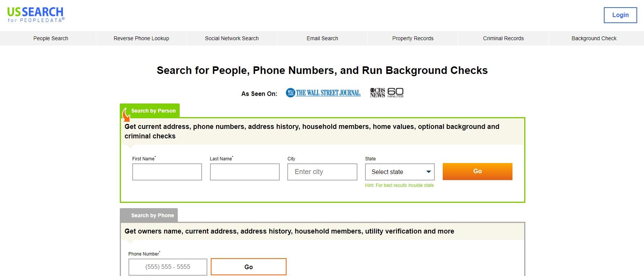This screenshot has width=644, height=276.
Task: Click the orange arrow icon by Search by Person
Action: coord(126,114)
